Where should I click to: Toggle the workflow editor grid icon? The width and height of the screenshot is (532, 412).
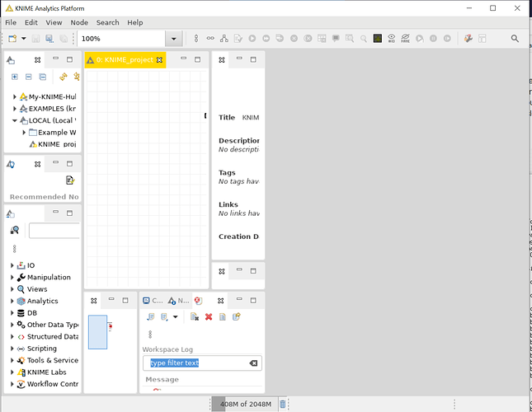click(378, 38)
